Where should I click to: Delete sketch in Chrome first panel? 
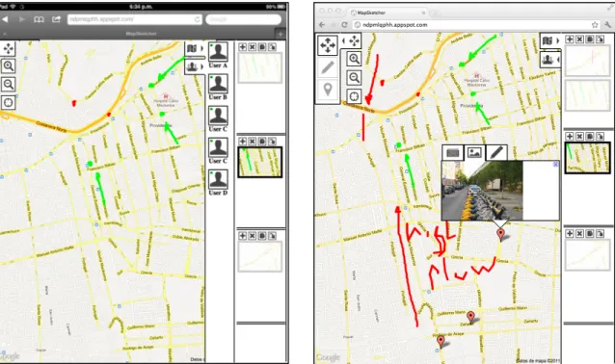(579, 39)
